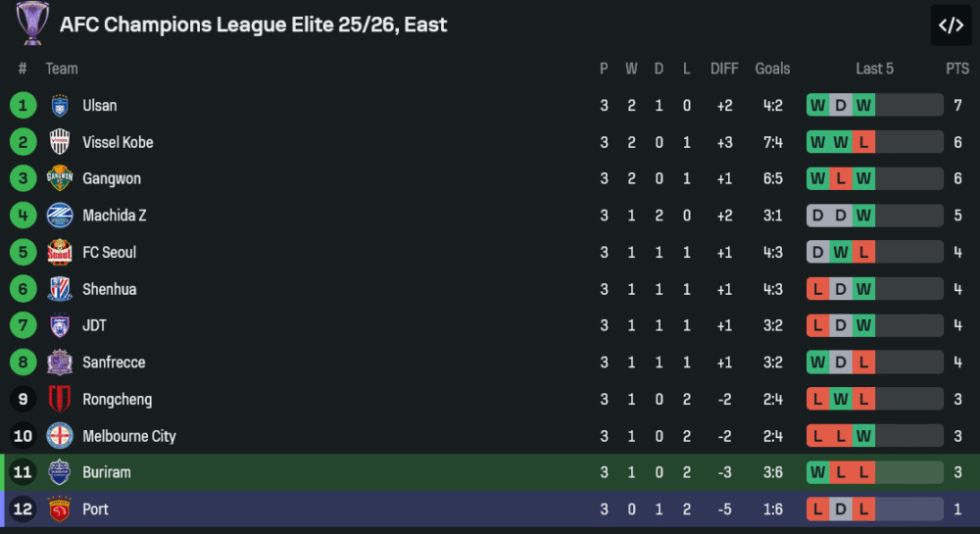
Task: Click the Machida Z club crest
Action: click(60, 216)
